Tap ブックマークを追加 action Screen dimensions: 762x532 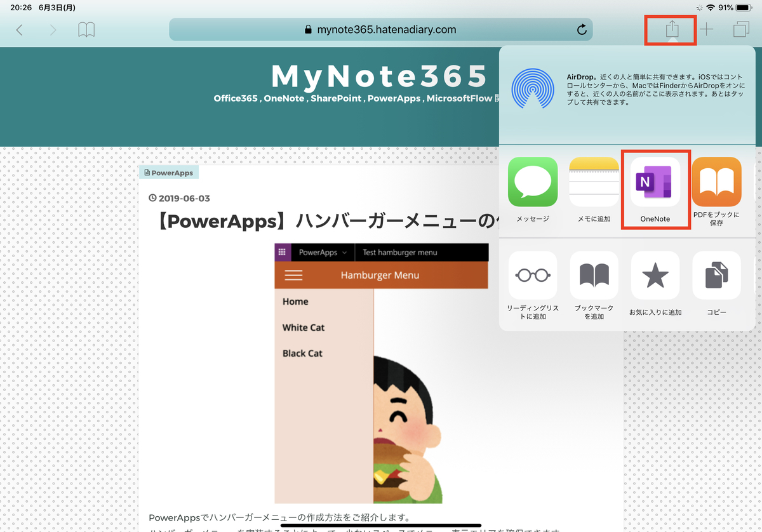tap(594, 276)
